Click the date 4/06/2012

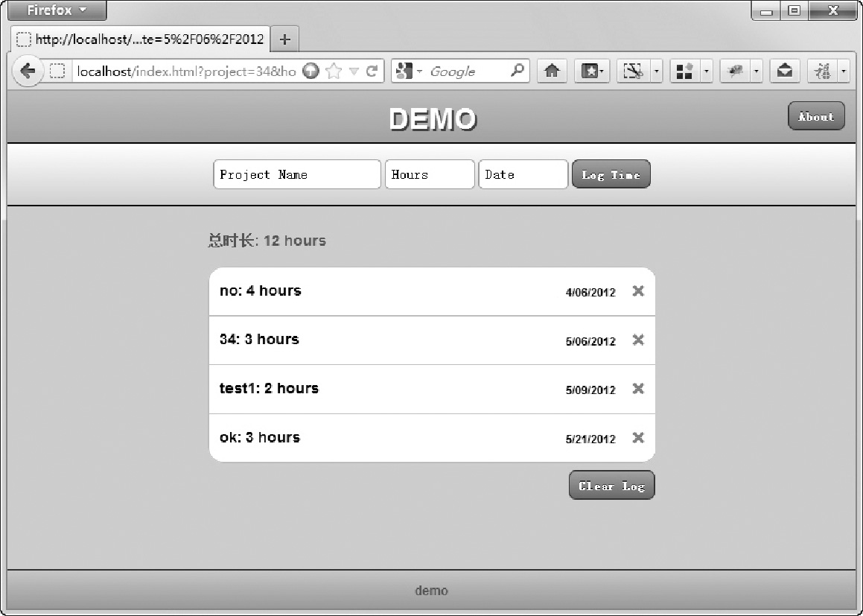(x=590, y=292)
